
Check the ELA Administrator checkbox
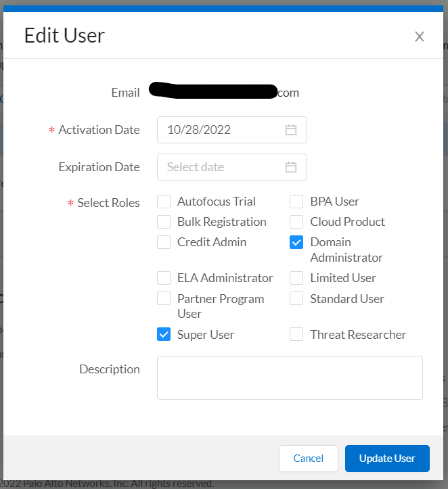click(x=164, y=278)
